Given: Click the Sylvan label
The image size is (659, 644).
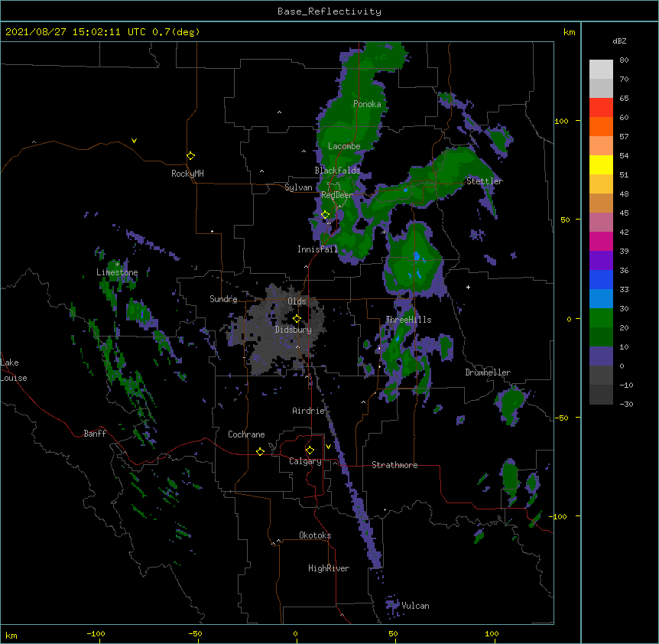Looking at the screenshot, I should coord(298,187).
